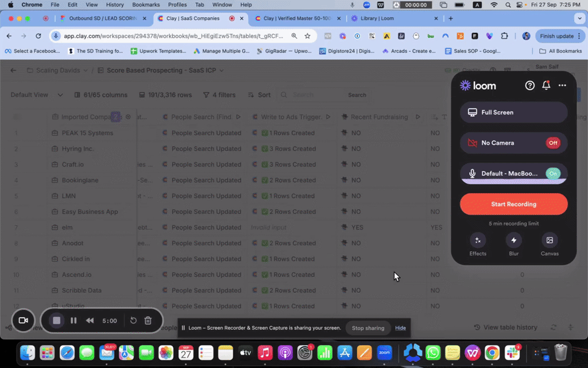Expand the Full Screen capture mode selector
Image resolution: width=588 pixels, height=368 pixels.
513,113
